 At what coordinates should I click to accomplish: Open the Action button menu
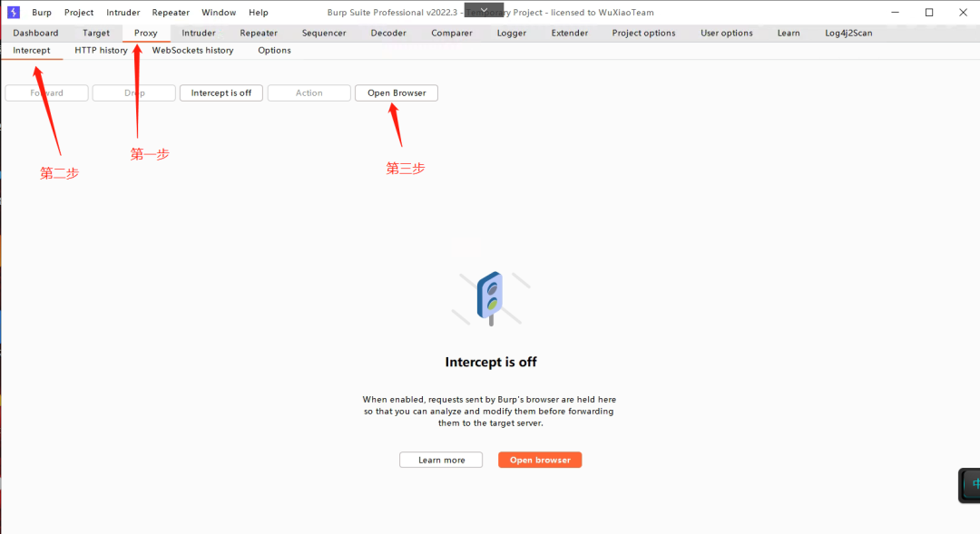[309, 93]
